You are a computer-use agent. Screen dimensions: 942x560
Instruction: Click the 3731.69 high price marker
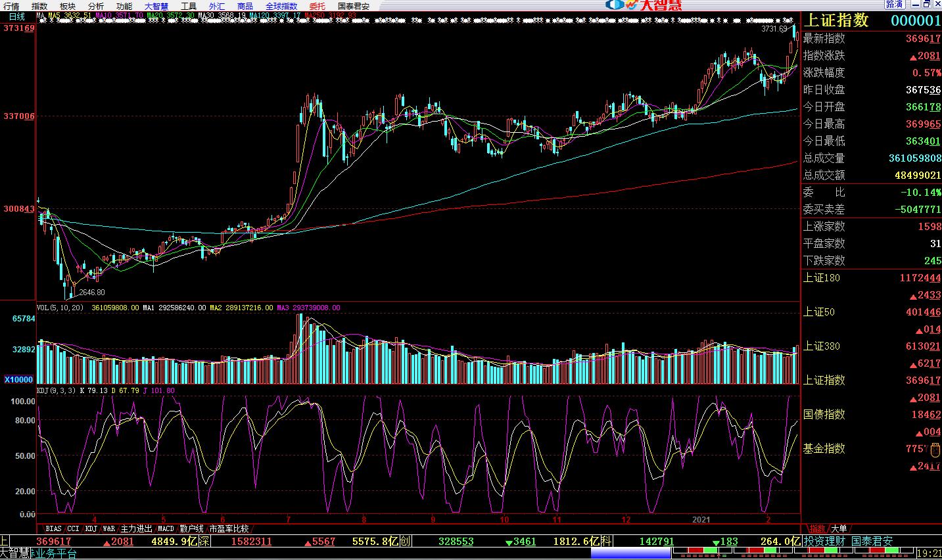click(x=774, y=29)
